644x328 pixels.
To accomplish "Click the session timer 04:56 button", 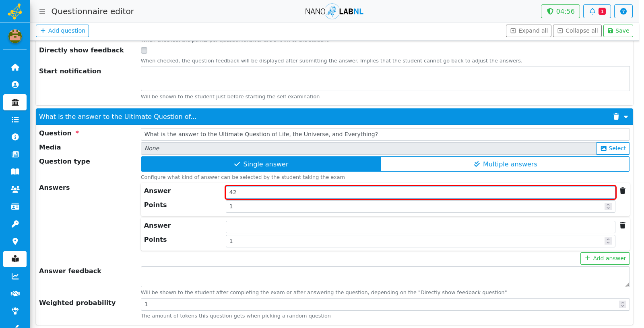I will pyautogui.click(x=560, y=11).
